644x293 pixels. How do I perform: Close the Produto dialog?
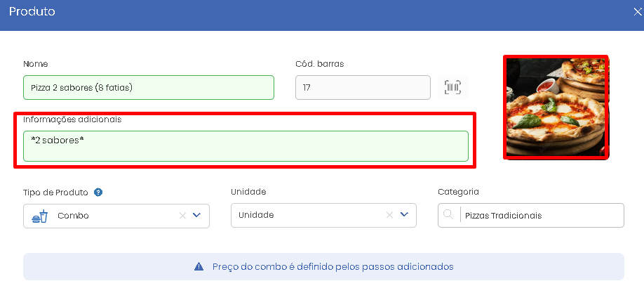tap(636, 12)
